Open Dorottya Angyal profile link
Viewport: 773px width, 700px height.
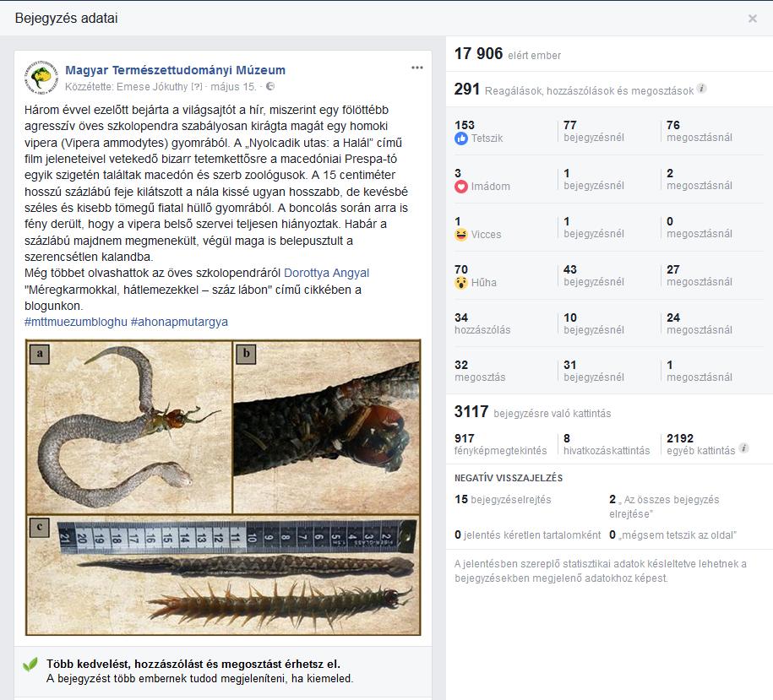click(326, 273)
